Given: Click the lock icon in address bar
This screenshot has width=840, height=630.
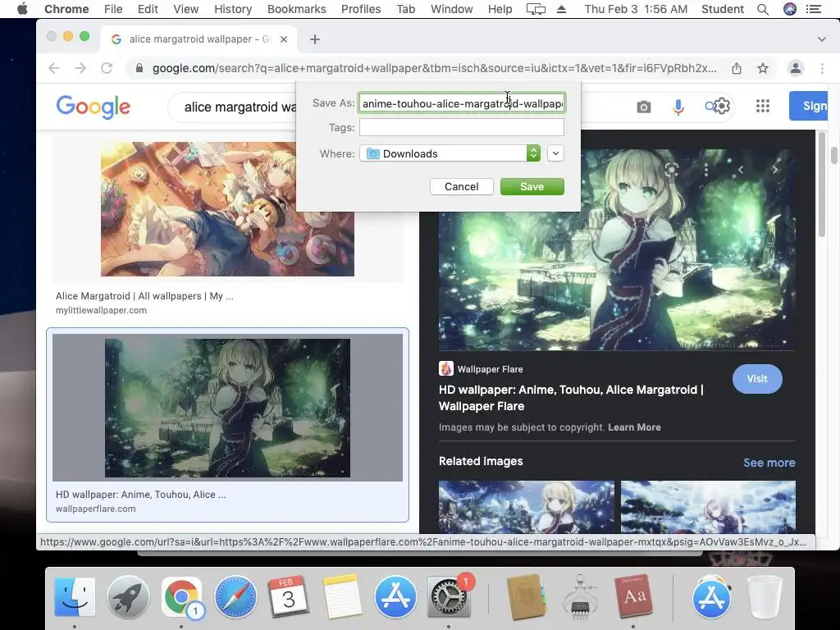Looking at the screenshot, I should [x=139, y=68].
